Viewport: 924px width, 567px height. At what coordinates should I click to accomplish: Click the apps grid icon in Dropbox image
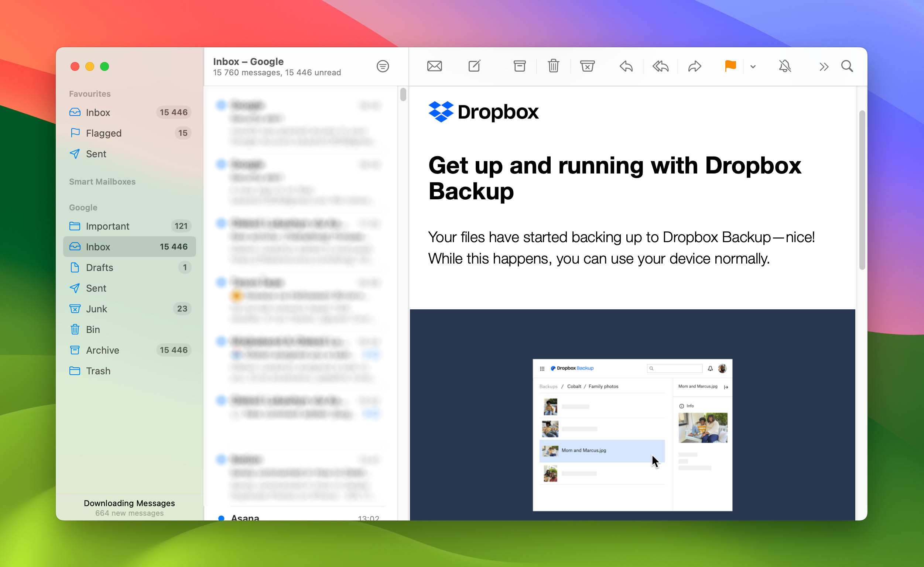[x=542, y=369]
